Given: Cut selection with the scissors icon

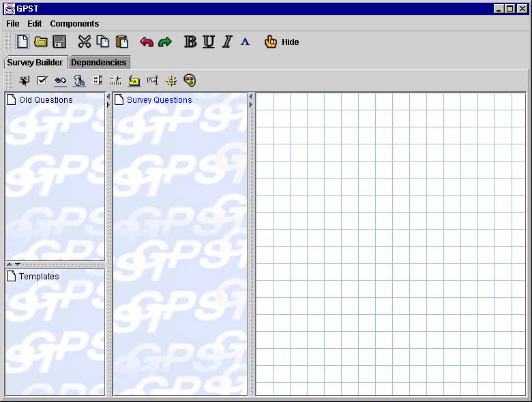Looking at the screenshot, I should (x=85, y=42).
